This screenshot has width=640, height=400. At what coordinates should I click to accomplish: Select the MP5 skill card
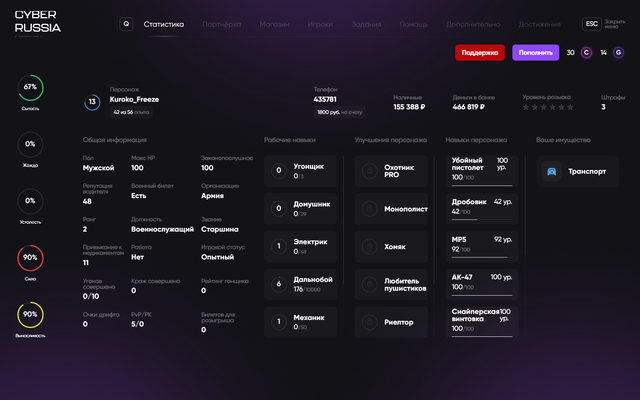[x=482, y=247]
